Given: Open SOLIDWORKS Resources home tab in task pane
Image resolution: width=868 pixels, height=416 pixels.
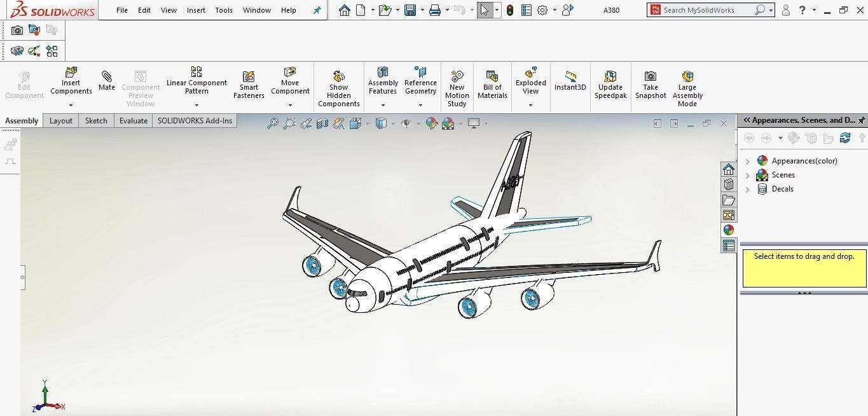Looking at the screenshot, I should click(729, 169).
